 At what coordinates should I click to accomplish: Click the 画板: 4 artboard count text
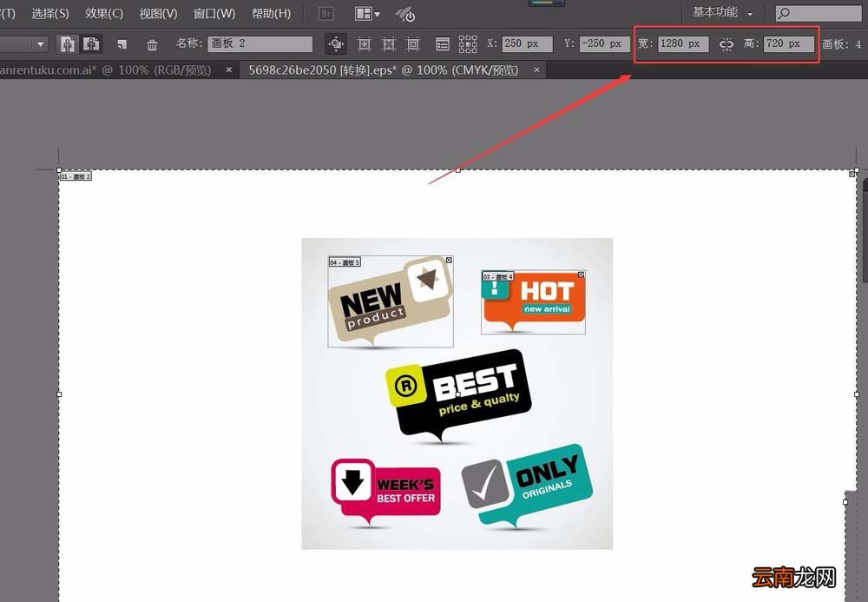[x=841, y=44]
